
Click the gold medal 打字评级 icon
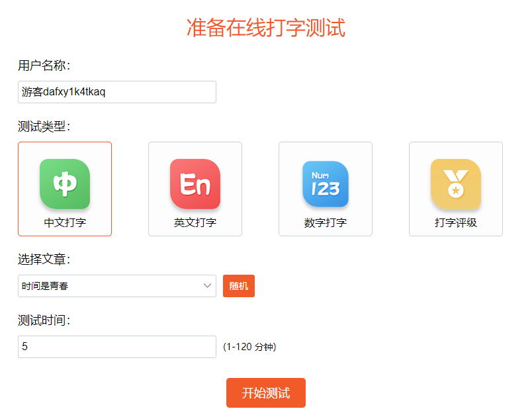click(455, 185)
